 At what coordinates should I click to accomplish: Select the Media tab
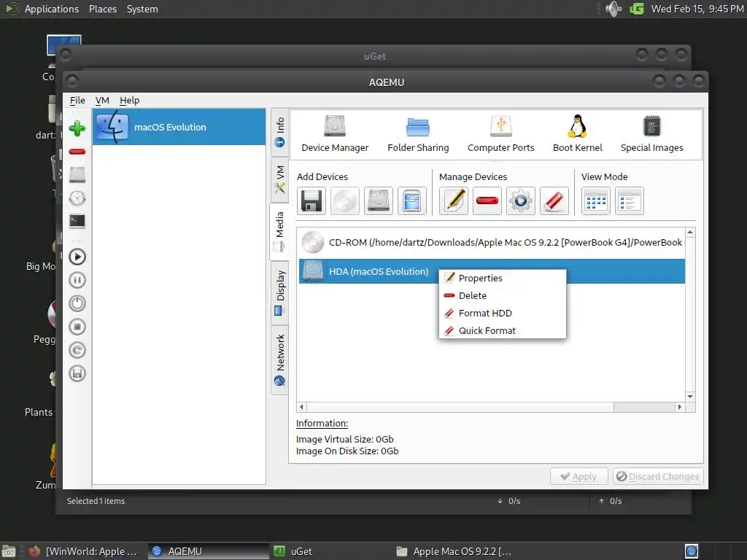click(279, 232)
